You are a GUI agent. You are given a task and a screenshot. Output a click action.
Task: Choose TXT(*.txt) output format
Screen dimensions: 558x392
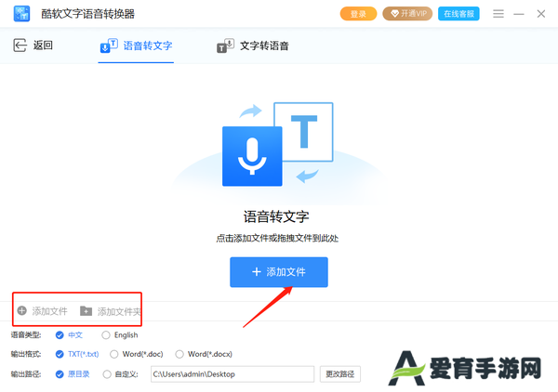tap(77, 354)
